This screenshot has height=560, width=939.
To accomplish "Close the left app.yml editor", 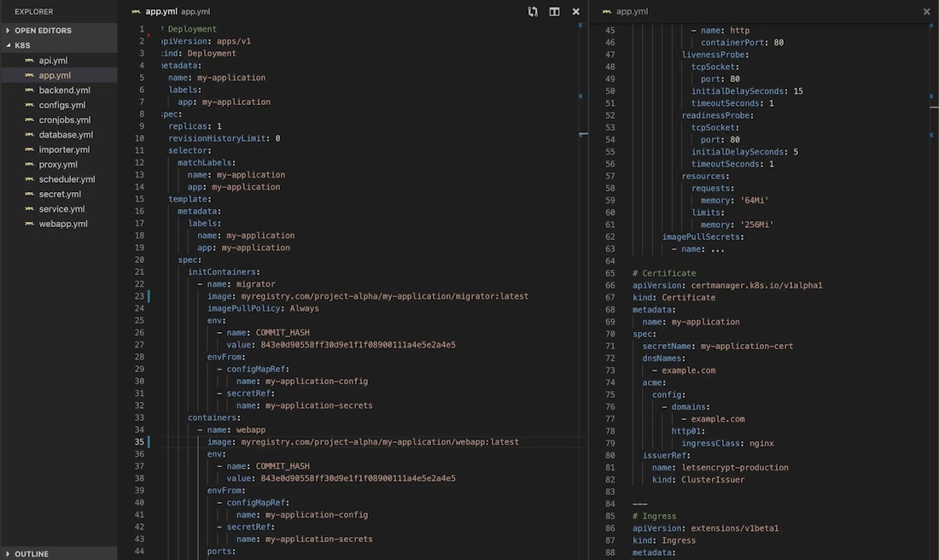I will pyautogui.click(x=575, y=11).
